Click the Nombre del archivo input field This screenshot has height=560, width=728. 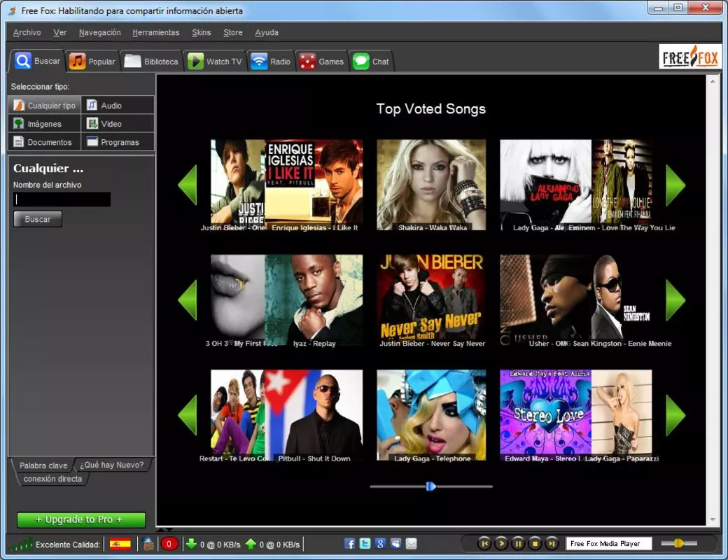coord(62,199)
